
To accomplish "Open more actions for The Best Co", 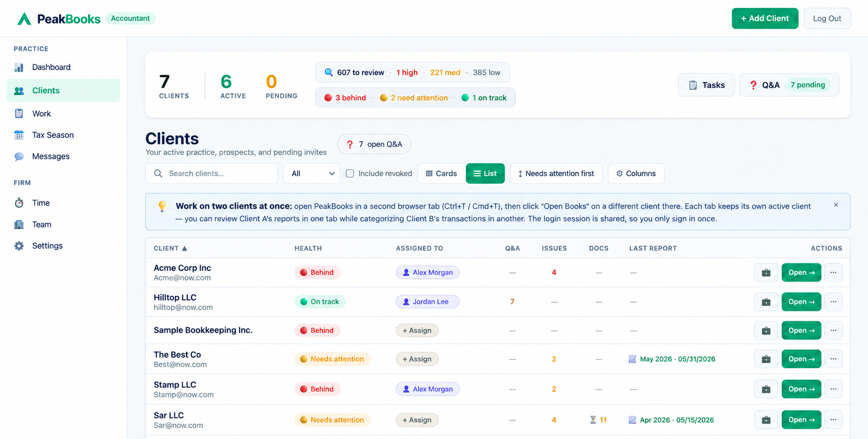I will pos(834,359).
